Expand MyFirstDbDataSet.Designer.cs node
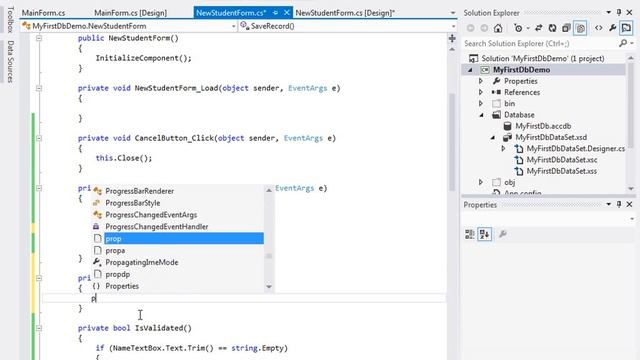The image size is (640, 360). coord(503,149)
